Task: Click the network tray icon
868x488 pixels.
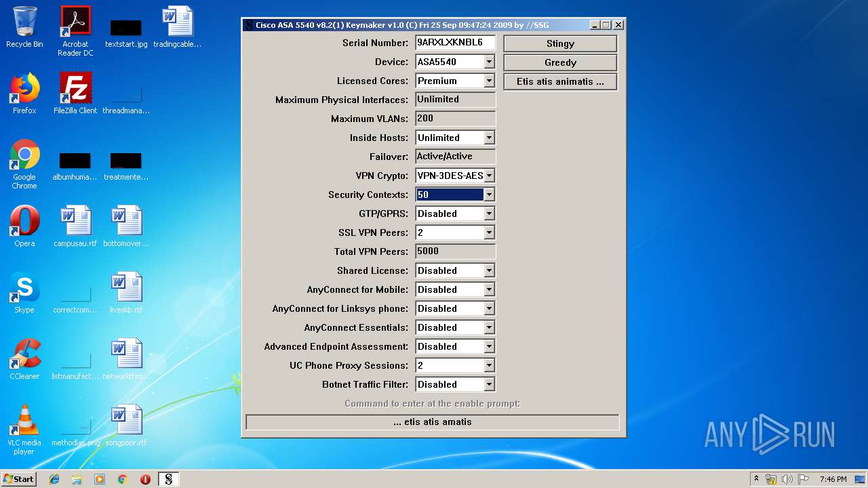Action: tap(771, 479)
